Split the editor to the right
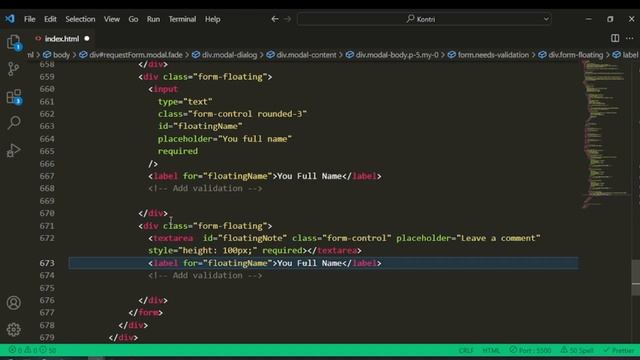The width and height of the screenshot is (640, 360). tap(615, 38)
